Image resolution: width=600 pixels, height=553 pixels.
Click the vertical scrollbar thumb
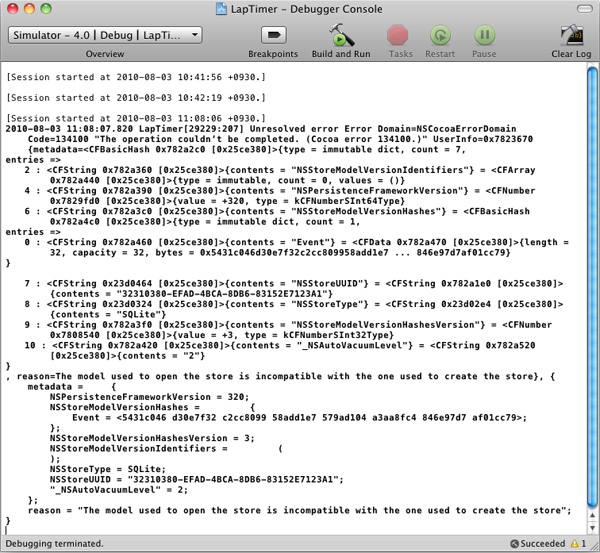point(592,287)
